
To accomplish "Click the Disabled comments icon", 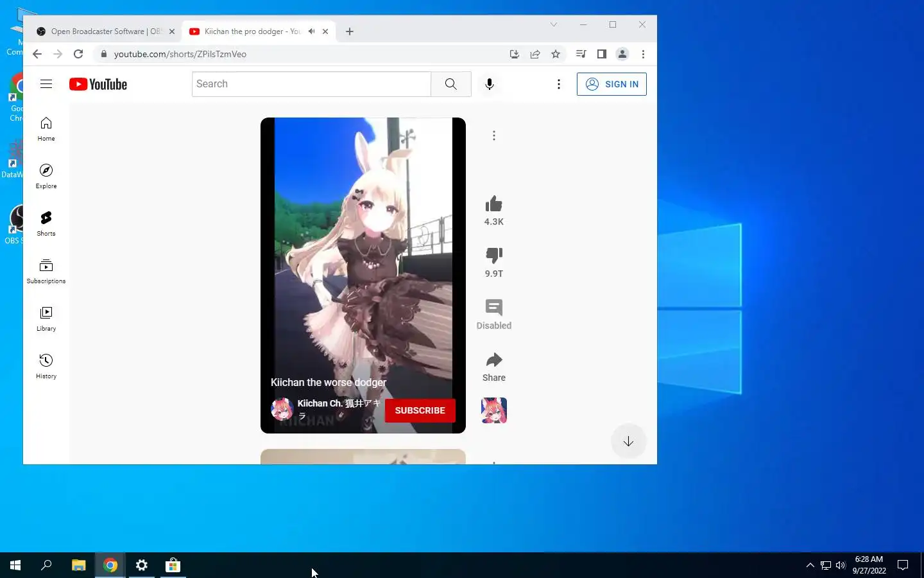I will tap(494, 308).
